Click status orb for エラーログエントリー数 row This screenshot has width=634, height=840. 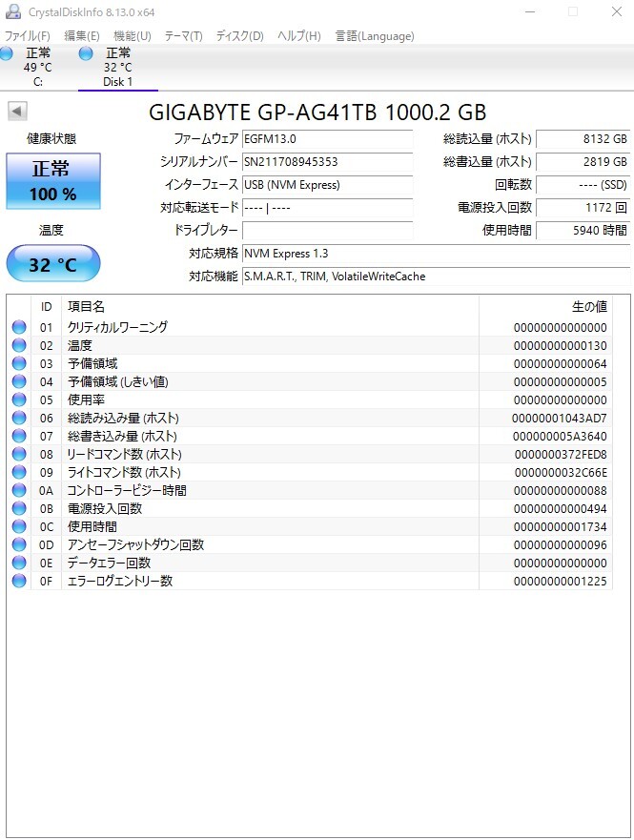19,581
